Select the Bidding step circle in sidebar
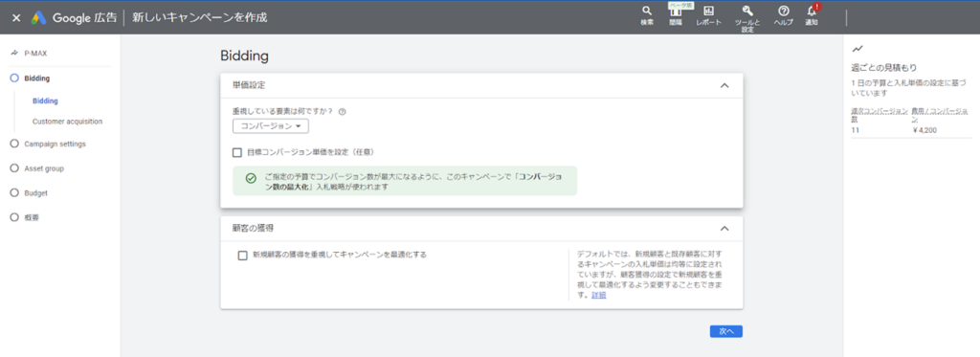This screenshot has width=980, height=357. 15,78
